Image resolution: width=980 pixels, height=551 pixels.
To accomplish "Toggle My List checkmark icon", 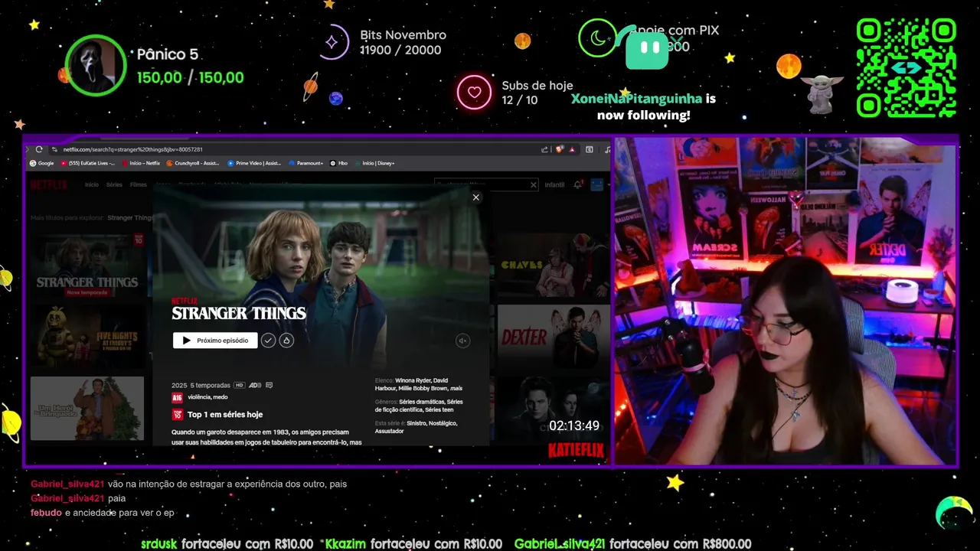I will point(268,341).
